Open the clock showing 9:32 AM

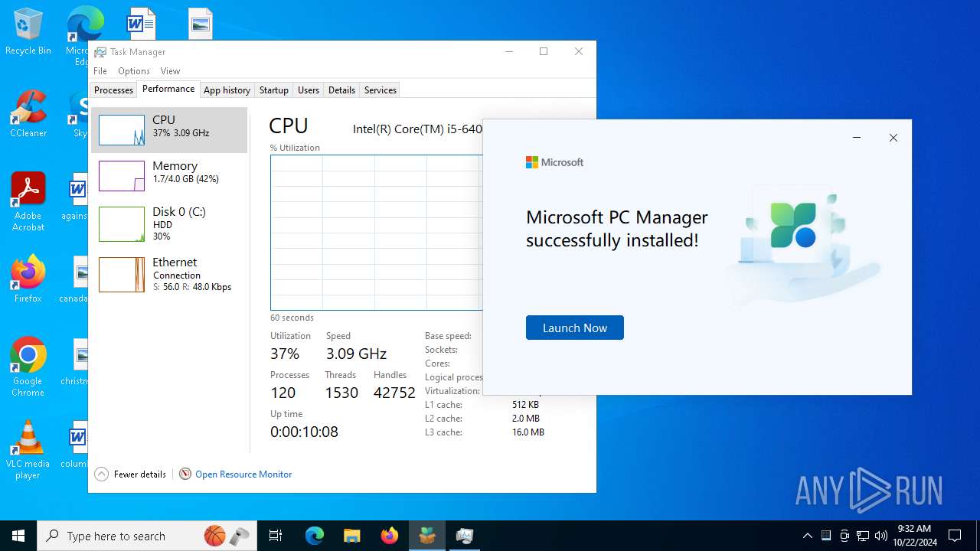(x=914, y=536)
